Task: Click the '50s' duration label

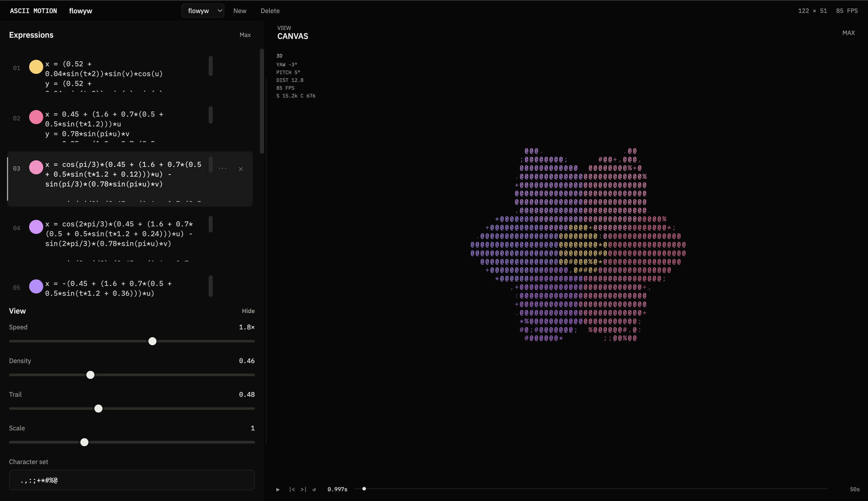Action: click(x=855, y=489)
